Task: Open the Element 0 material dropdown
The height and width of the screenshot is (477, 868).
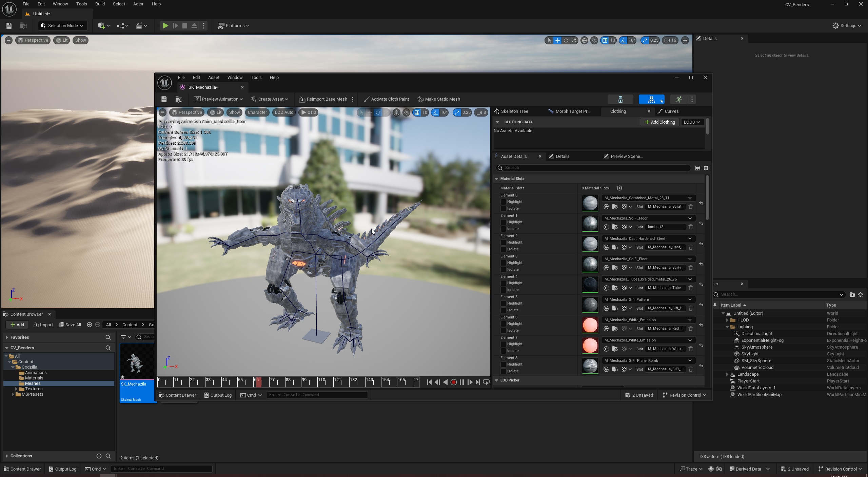Action: [648, 198]
